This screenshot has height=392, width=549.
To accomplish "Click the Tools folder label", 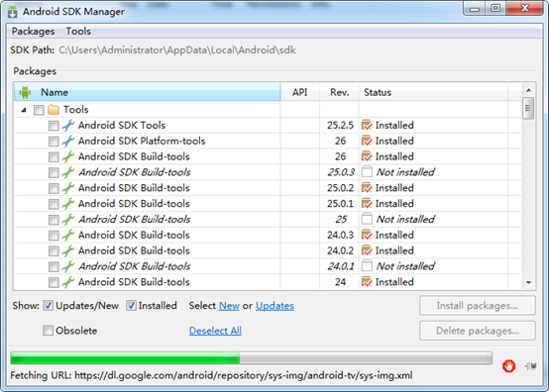I will 75,110.
